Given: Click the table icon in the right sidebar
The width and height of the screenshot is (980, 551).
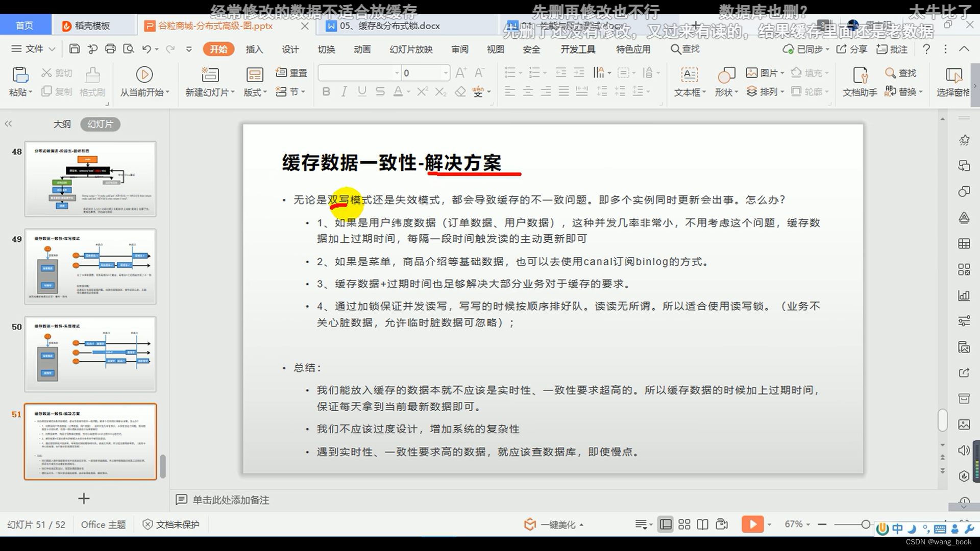Looking at the screenshot, I should (x=964, y=244).
